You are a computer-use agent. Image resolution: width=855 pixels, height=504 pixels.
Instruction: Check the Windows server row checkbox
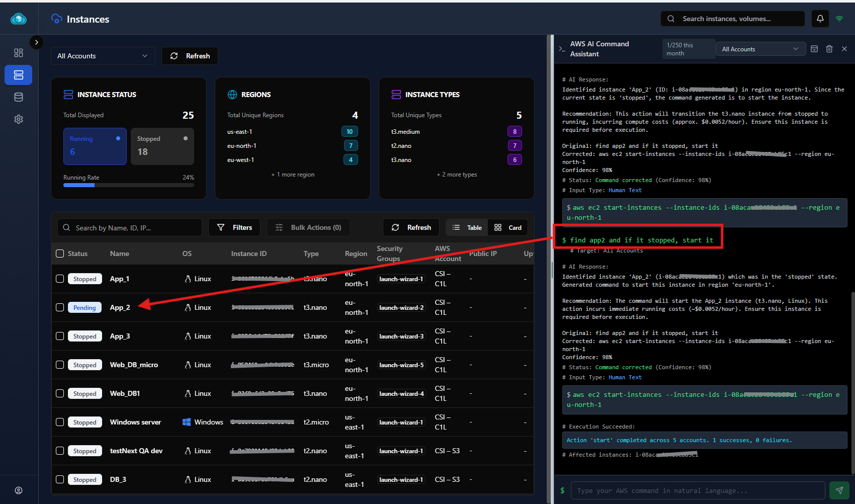pos(60,422)
